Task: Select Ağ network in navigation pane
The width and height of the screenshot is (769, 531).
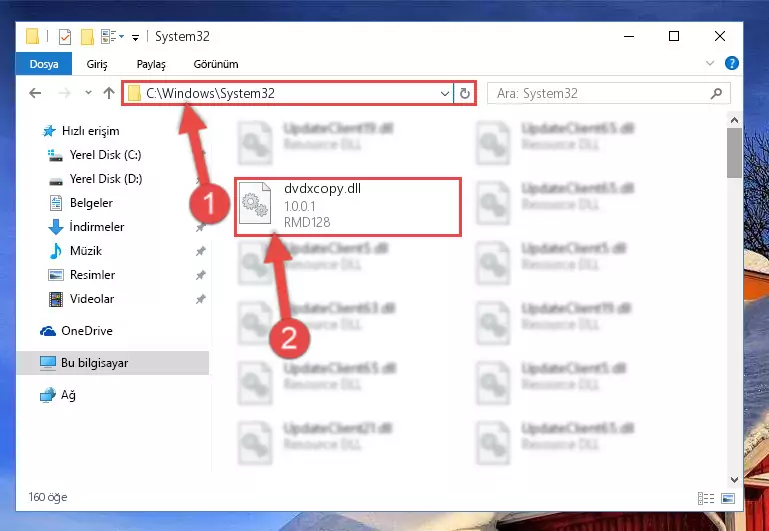Action: 58,395
